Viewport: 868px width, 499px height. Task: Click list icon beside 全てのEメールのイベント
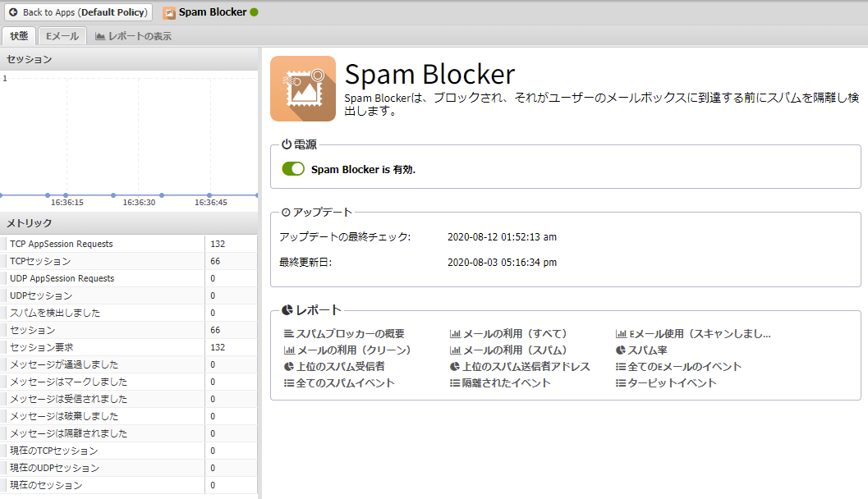click(x=621, y=367)
